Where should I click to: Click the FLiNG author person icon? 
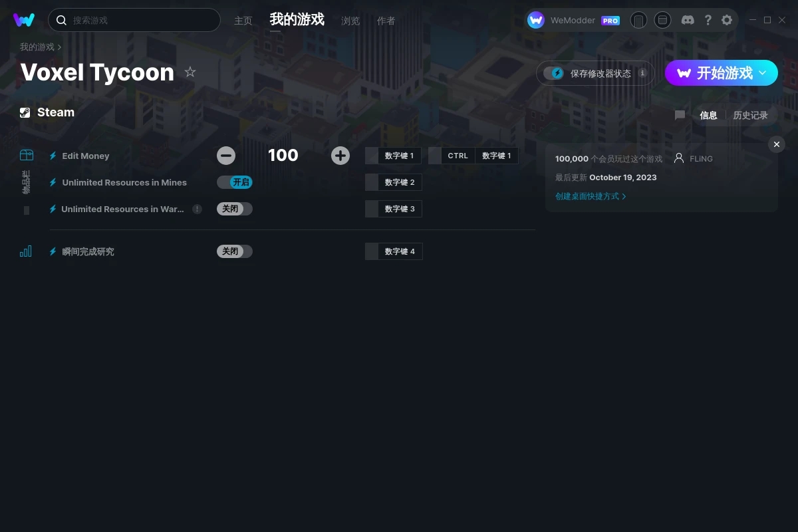pyautogui.click(x=679, y=158)
